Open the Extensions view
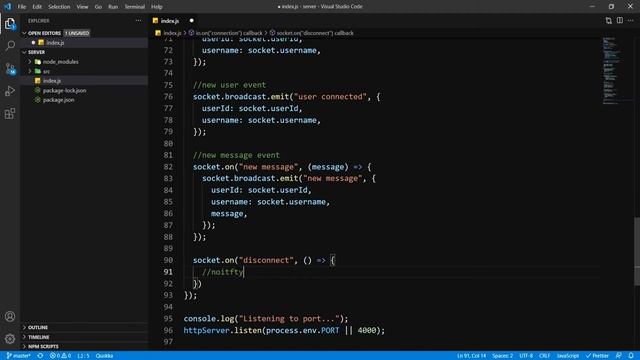Viewport: 640px width, 360px height. 10,113
